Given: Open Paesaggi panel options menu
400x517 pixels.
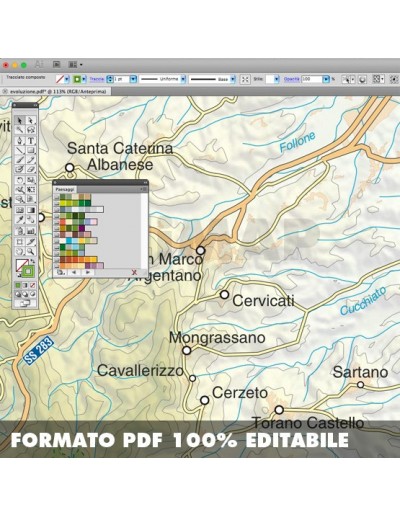Looking at the screenshot, I should [144, 189].
